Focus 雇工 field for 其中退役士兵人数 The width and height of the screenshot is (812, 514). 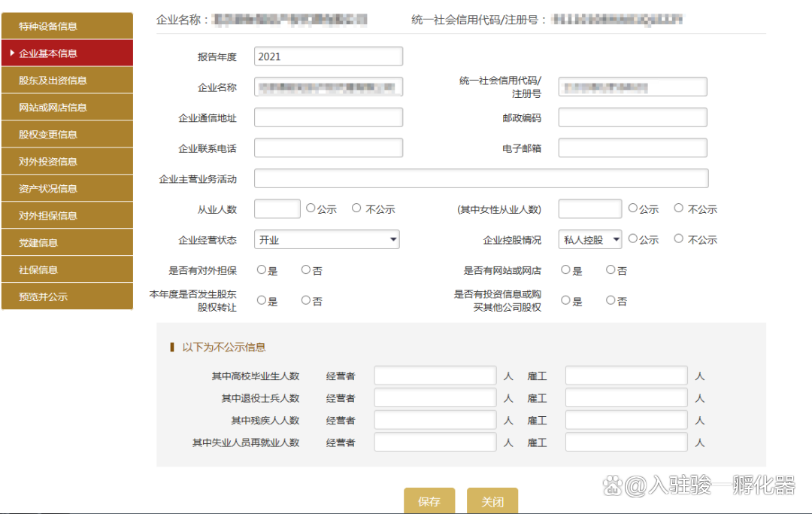(626, 398)
